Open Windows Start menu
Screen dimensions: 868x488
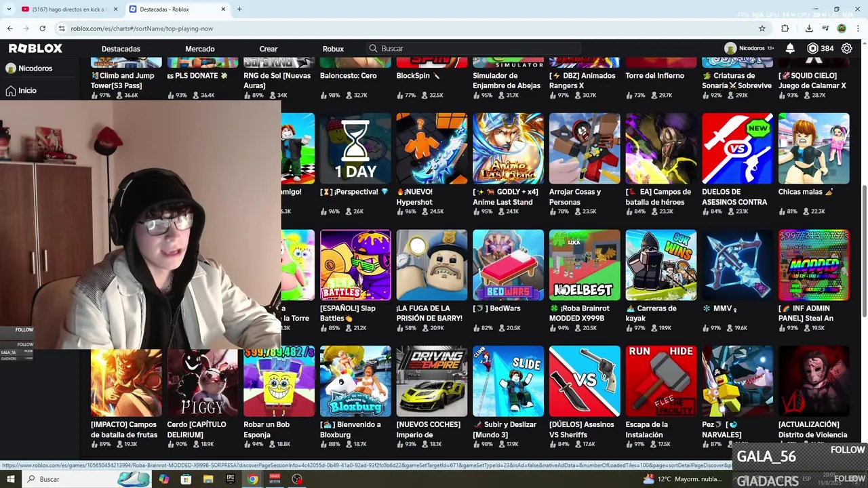10,479
